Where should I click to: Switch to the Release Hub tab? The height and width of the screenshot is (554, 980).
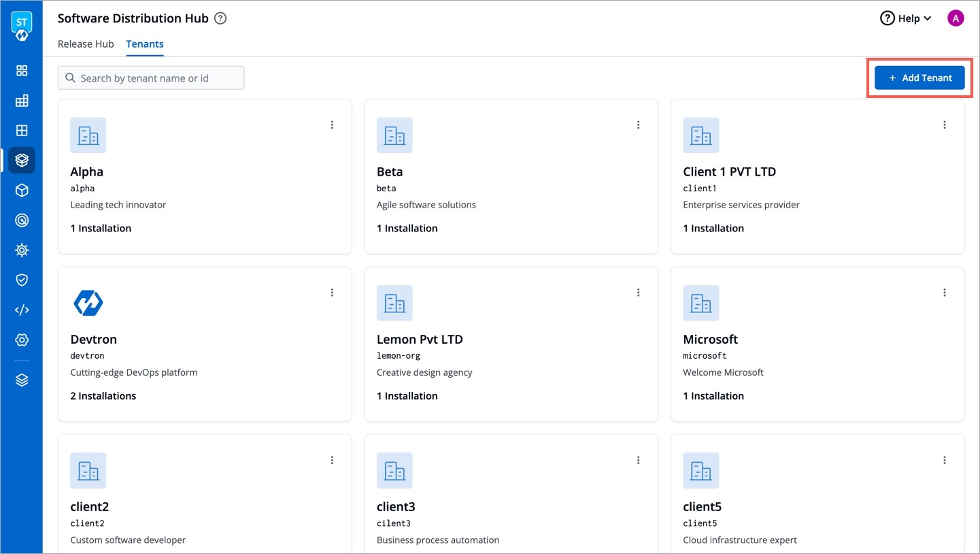click(86, 44)
